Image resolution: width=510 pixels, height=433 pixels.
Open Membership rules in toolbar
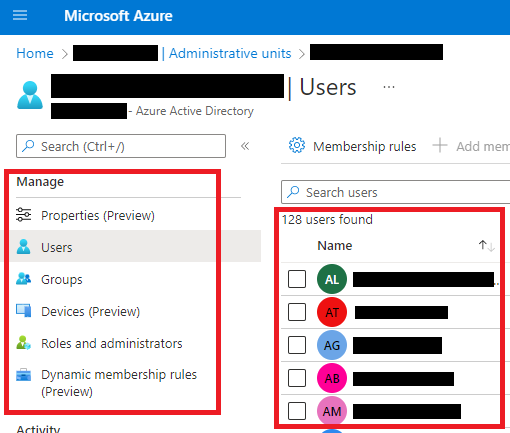coord(353,146)
